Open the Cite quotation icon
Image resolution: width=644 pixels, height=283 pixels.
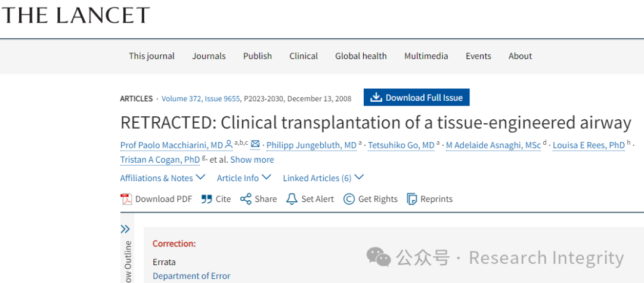(x=206, y=200)
